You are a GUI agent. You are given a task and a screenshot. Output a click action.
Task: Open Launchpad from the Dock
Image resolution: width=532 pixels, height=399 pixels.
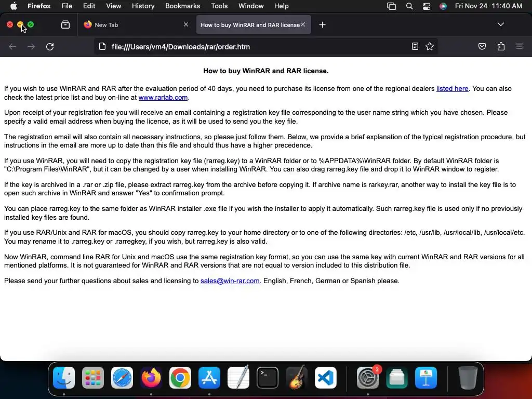[93, 377]
